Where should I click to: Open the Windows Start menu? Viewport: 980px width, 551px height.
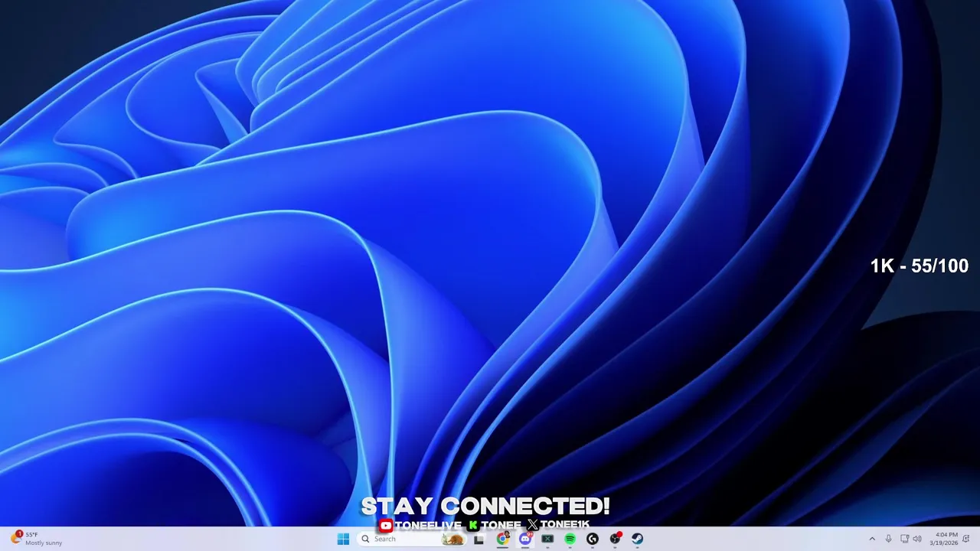coord(343,539)
